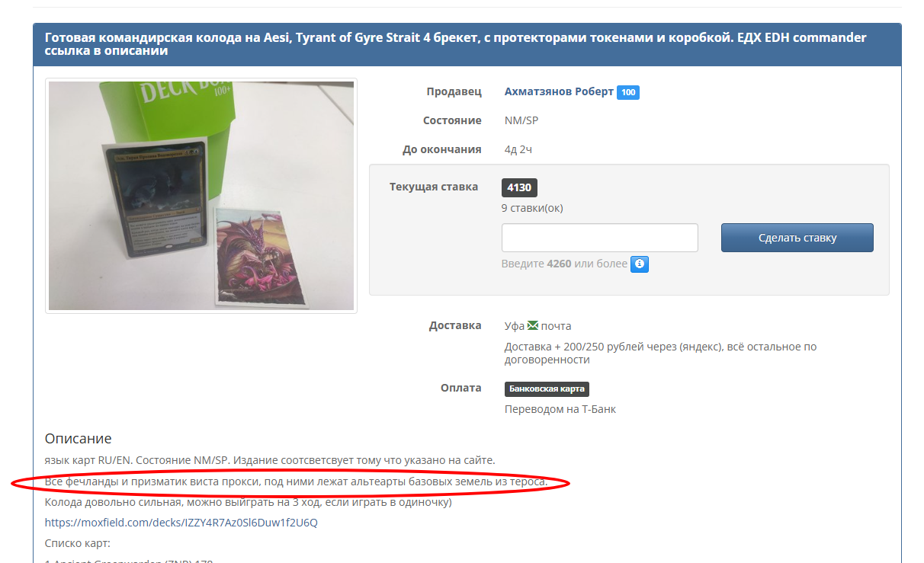The height and width of the screenshot is (563, 924).
Task: Click the NM/SP condition value
Action: click(x=521, y=120)
